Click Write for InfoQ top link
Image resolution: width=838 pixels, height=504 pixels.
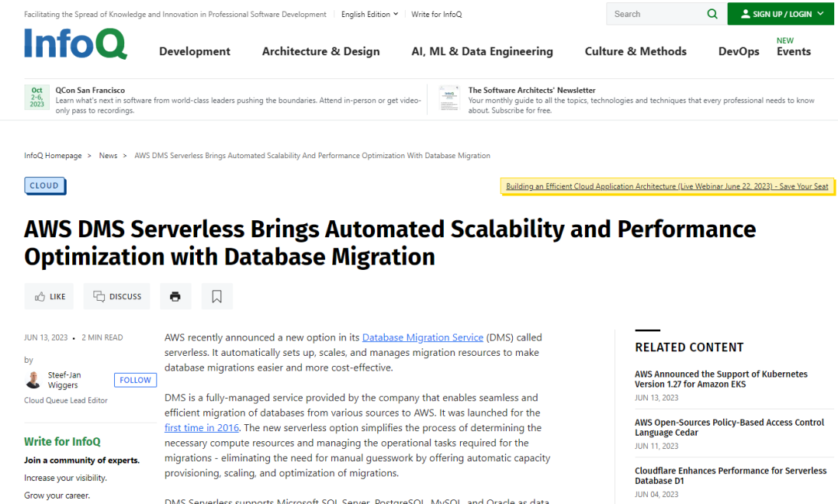[x=437, y=15]
